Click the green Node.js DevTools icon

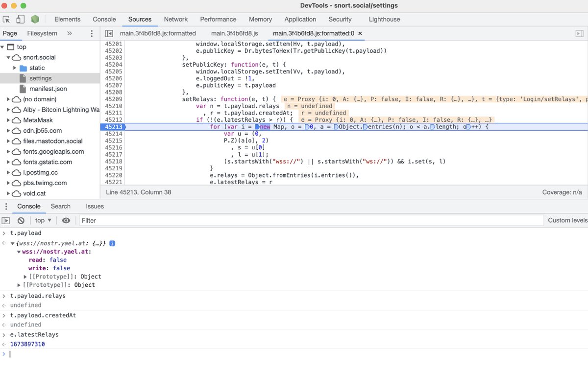35,20
